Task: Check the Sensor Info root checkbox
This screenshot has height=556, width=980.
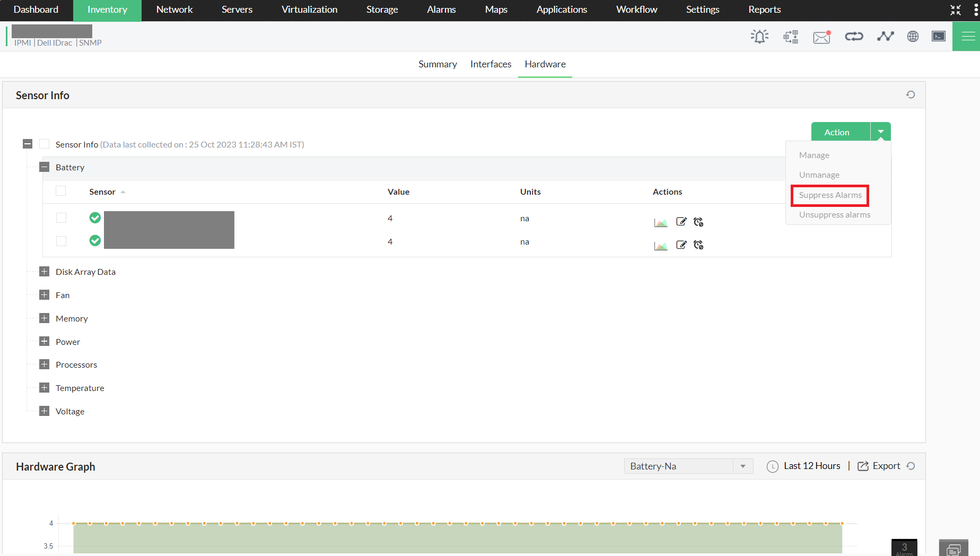Action: (x=45, y=144)
